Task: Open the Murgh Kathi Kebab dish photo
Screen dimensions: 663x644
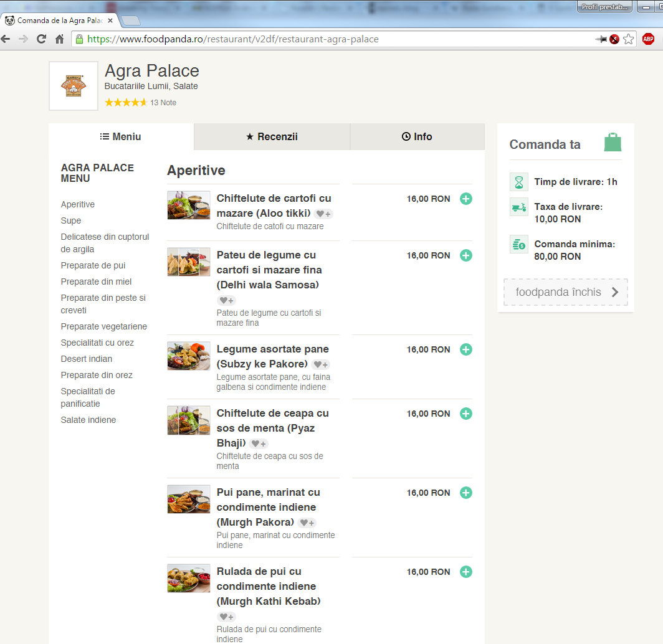Action: 189,578
